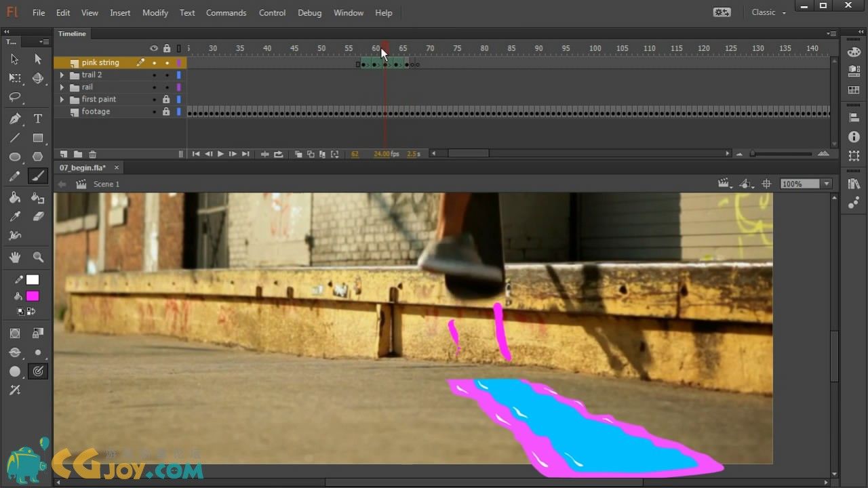Select the Zoom magnifier tool
The image size is (868, 488).
click(x=38, y=257)
